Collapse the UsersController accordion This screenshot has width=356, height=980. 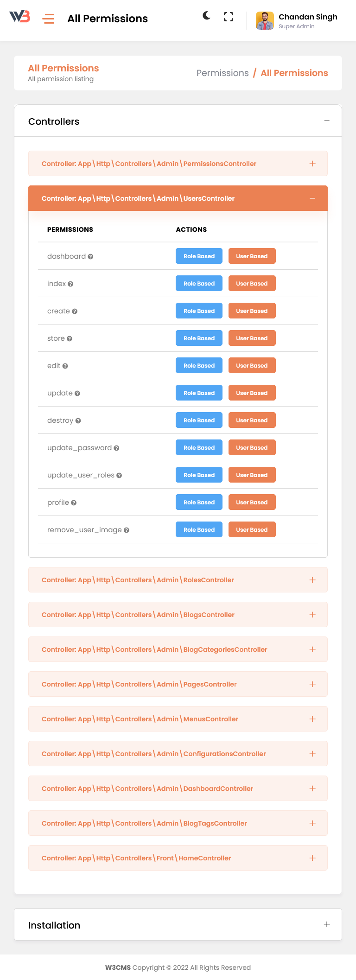312,198
